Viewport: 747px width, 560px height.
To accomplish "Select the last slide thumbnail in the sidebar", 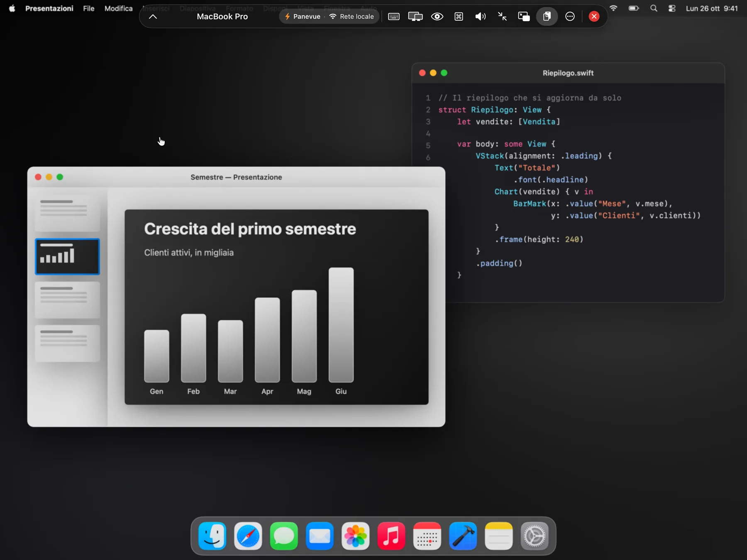I will click(x=67, y=343).
